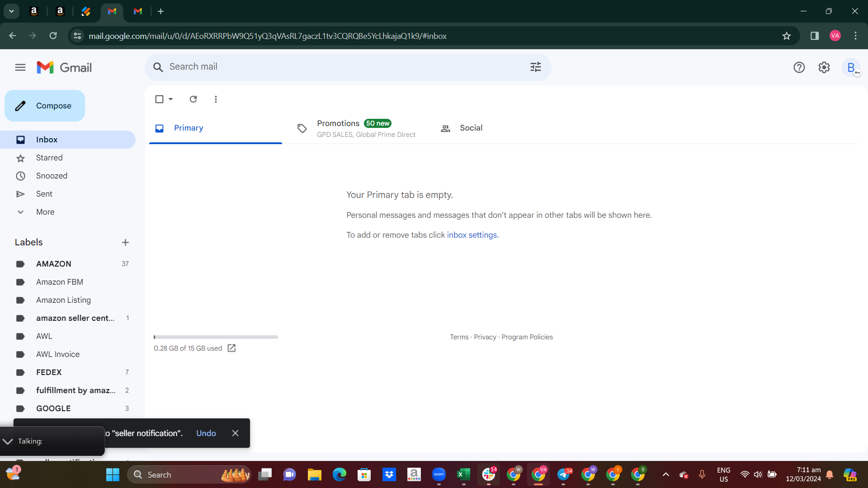Open the Program Policies link
Viewport: 868px width, 488px height.
[x=527, y=337]
